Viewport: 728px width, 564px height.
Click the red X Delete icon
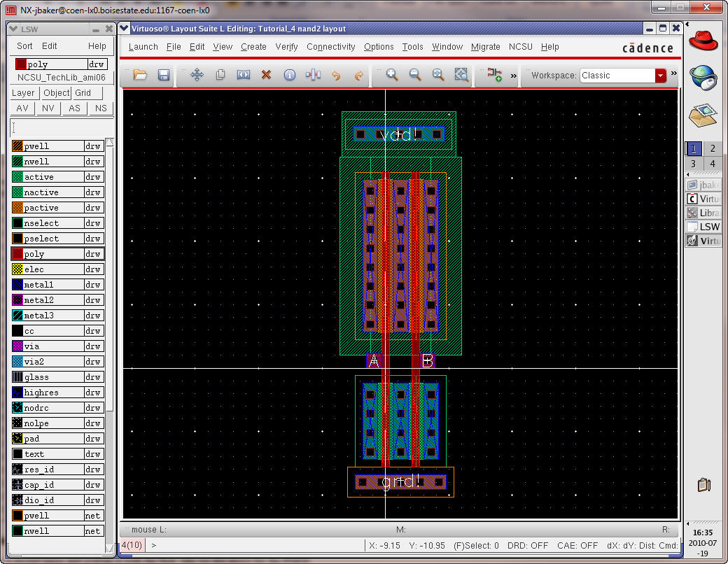[266, 75]
